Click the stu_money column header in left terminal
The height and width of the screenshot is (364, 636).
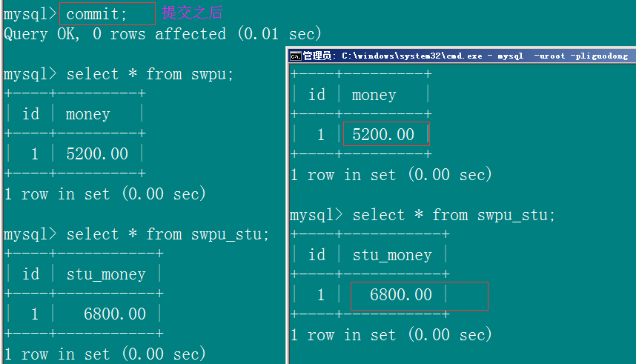pos(106,275)
